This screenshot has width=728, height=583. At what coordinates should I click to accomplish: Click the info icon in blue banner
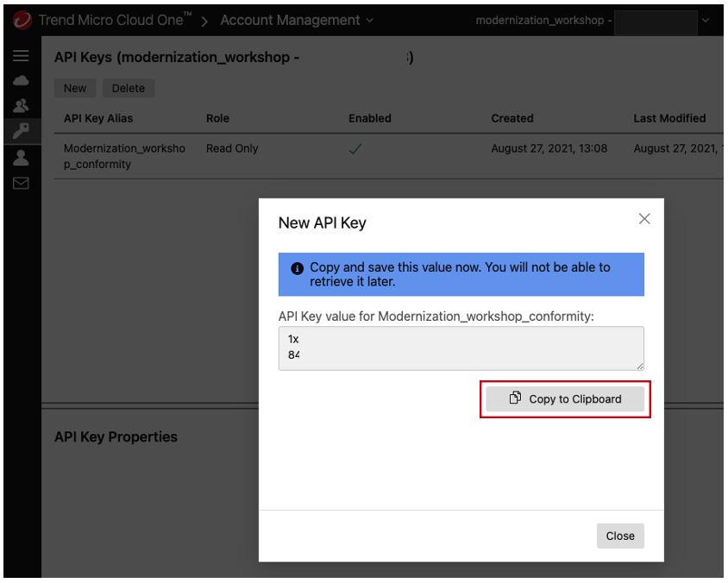[x=297, y=268]
